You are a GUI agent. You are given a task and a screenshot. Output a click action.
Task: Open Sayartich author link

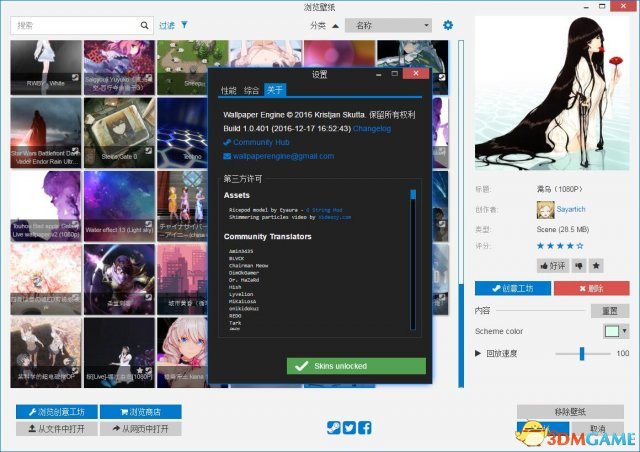[x=571, y=209]
